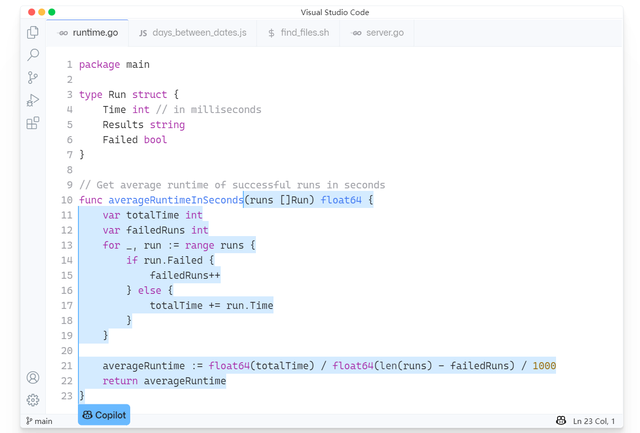Click the Visual Studio Code window title
Image resolution: width=640 pixels, height=433 pixels.
[x=335, y=12]
